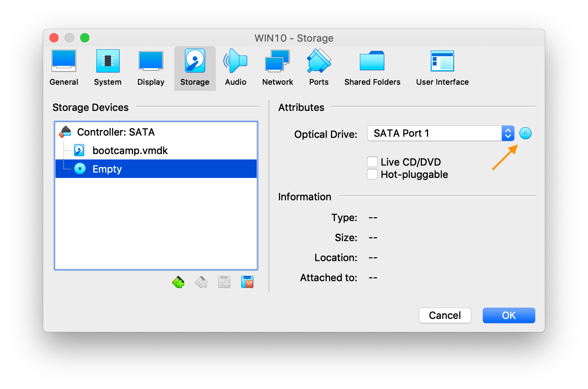Cancel the storage settings dialog
588x389 pixels.
[x=445, y=315]
